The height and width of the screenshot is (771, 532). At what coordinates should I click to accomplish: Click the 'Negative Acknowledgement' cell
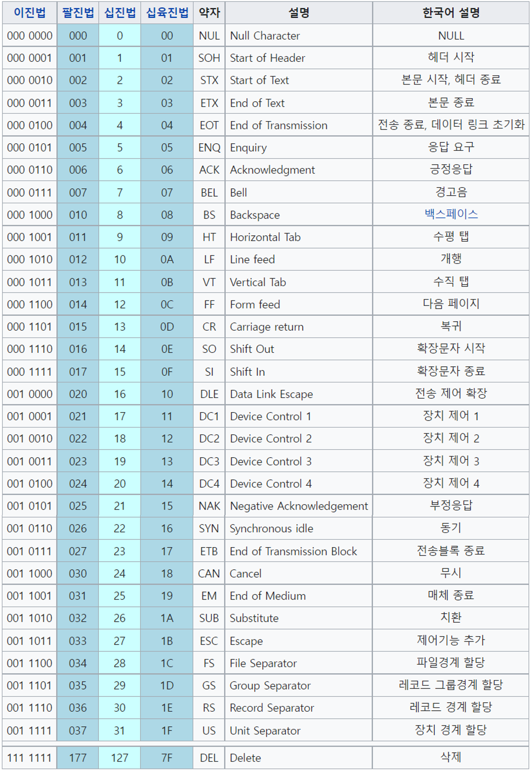click(x=299, y=506)
